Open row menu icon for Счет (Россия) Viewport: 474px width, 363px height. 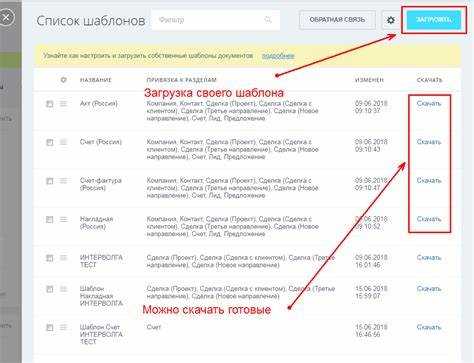tap(63, 142)
